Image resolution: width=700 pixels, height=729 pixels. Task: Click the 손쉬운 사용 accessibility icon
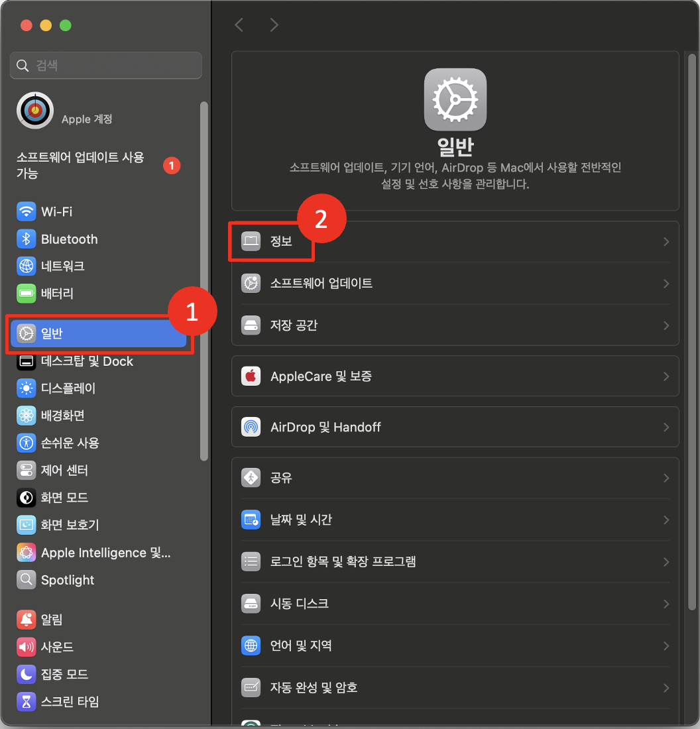tap(26, 443)
